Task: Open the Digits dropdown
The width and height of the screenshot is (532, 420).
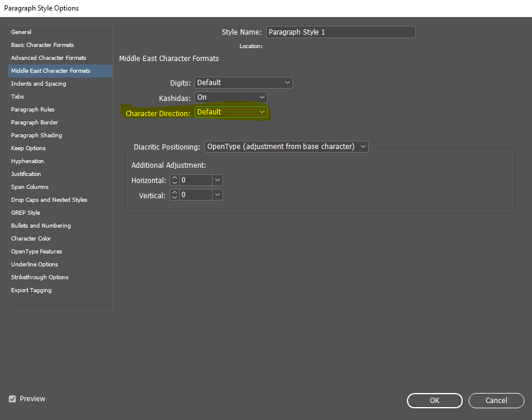Action: pos(243,83)
